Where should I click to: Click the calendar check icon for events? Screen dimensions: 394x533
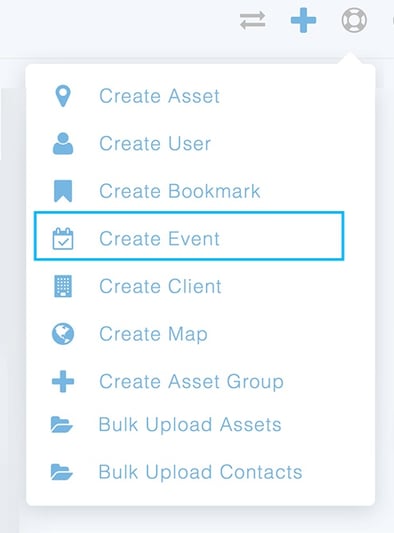pyautogui.click(x=63, y=239)
